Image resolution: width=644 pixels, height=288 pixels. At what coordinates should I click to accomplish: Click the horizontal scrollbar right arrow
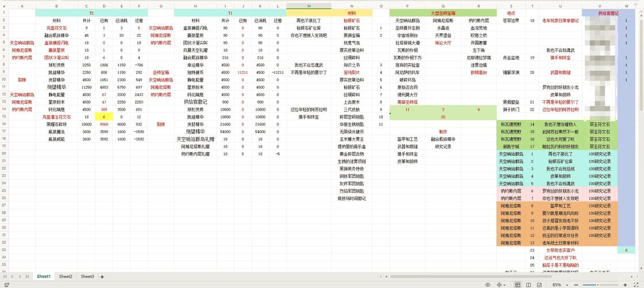click(x=631, y=276)
